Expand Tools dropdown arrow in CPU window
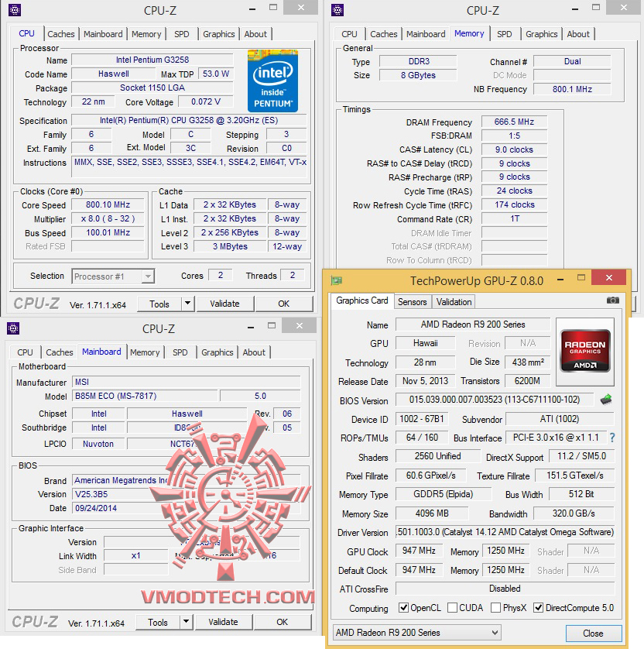Image resolution: width=644 pixels, height=649 pixels. tap(188, 304)
